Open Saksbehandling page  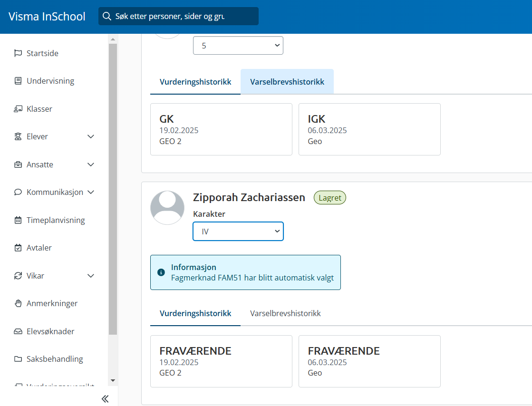point(55,359)
